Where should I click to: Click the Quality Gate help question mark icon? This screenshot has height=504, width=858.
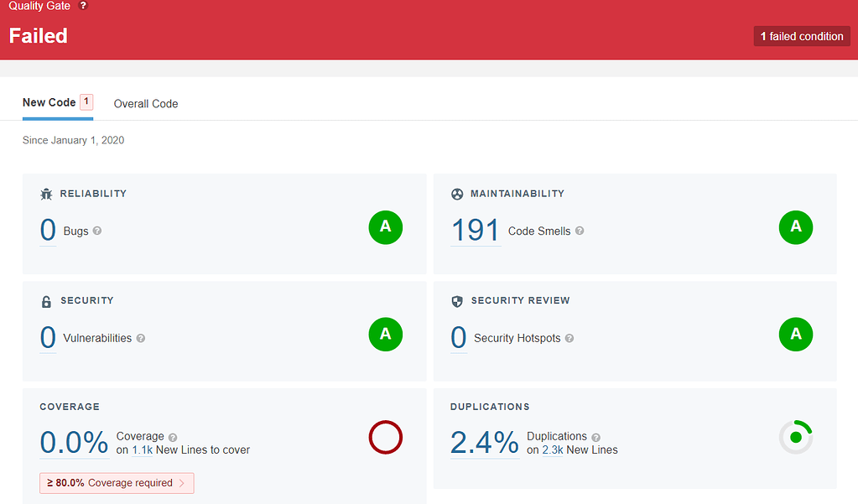point(83,6)
